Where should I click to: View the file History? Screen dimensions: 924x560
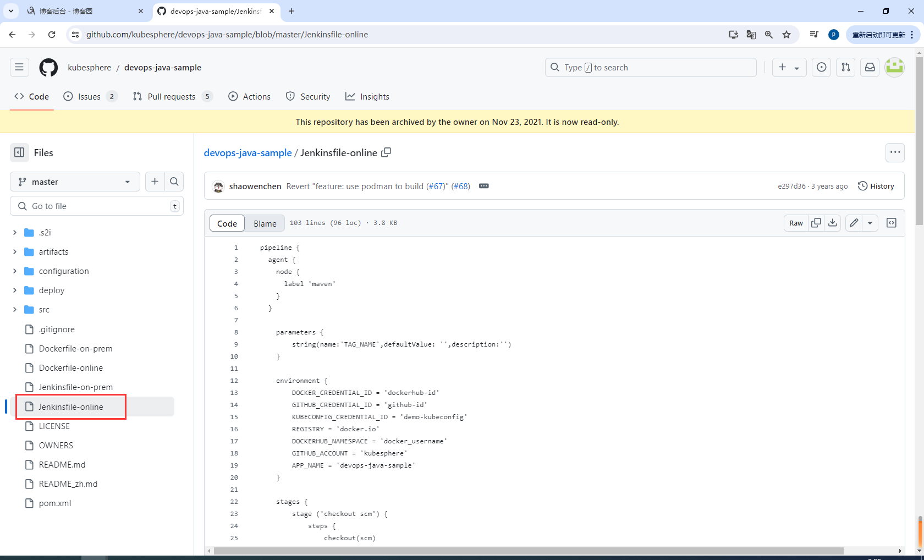[x=876, y=186]
